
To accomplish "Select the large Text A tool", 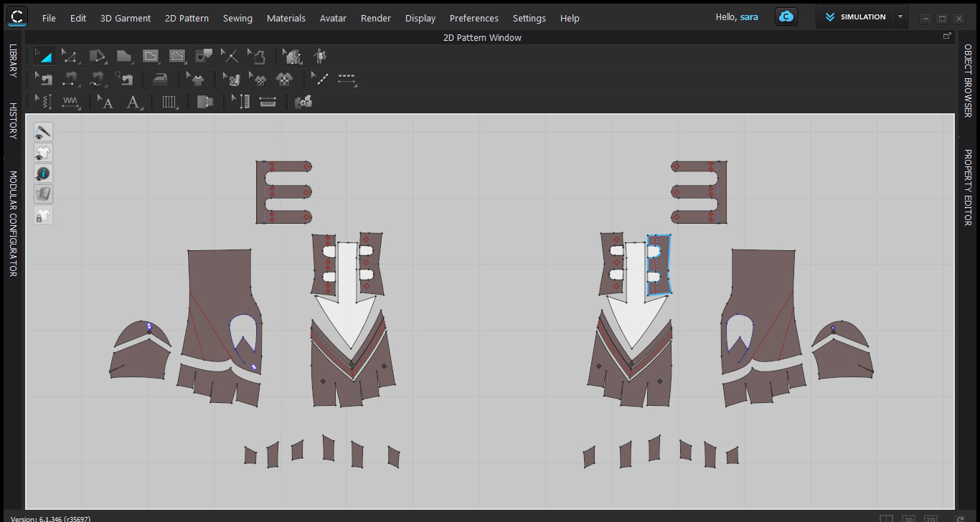I will point(134,102).
